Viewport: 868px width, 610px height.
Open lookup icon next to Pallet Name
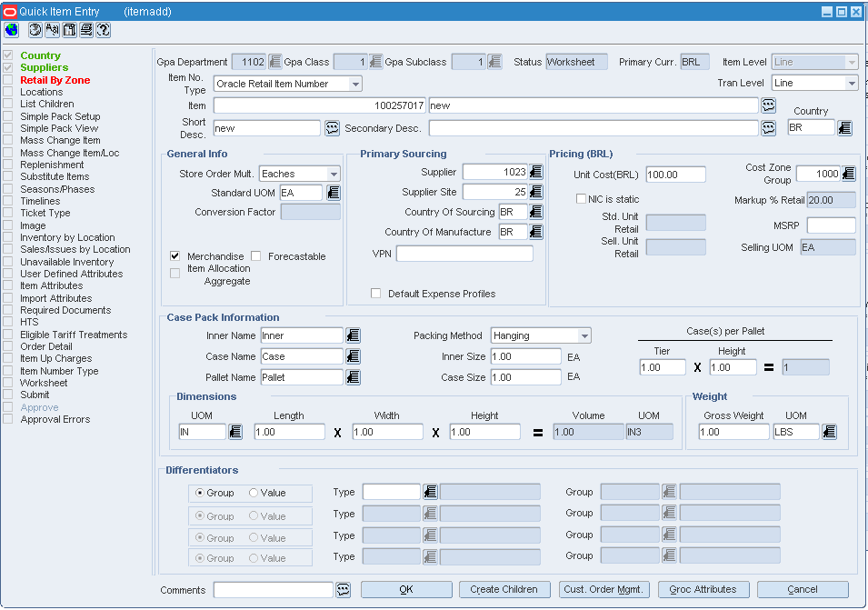click(x=354, y=377)
